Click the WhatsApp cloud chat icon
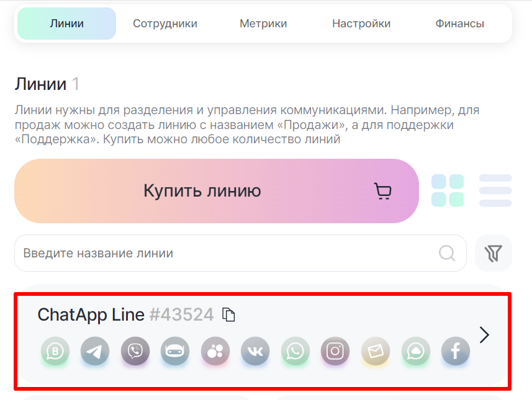This screenshot has width=532, height=400. pos(415,352)
